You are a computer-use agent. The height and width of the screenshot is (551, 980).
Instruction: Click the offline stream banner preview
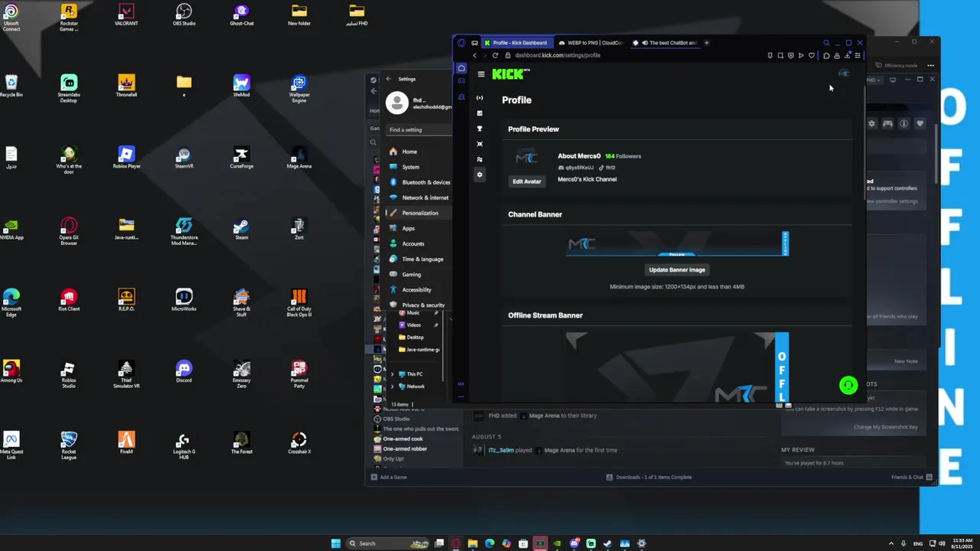point(677,367)
